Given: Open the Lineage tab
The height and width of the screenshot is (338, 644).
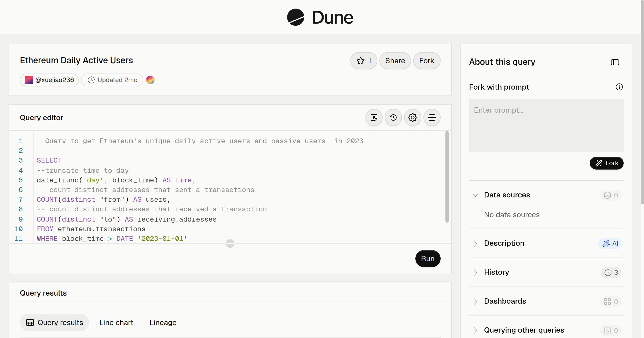Looking at the screenshot, I should (x=163, y=322).
